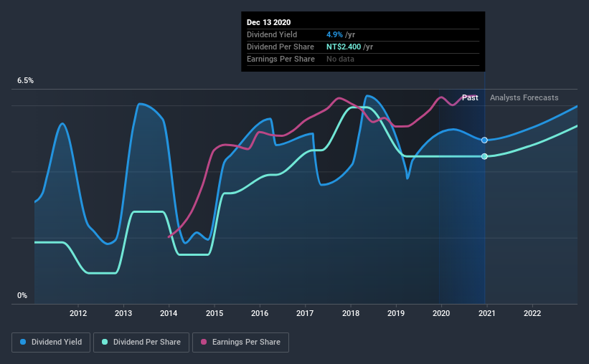The width and height of the screenshot is (589, 364).
Task: Click the 2019 x-axis label
Action: (396, 313)
